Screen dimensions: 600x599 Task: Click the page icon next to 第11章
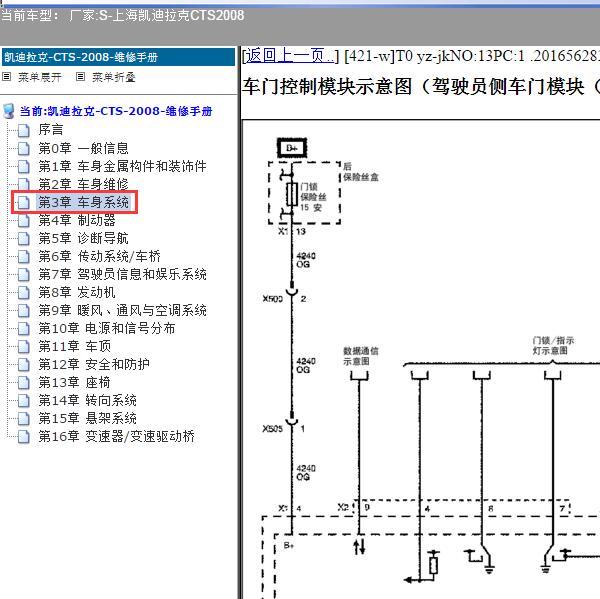[x=24, y=346]
